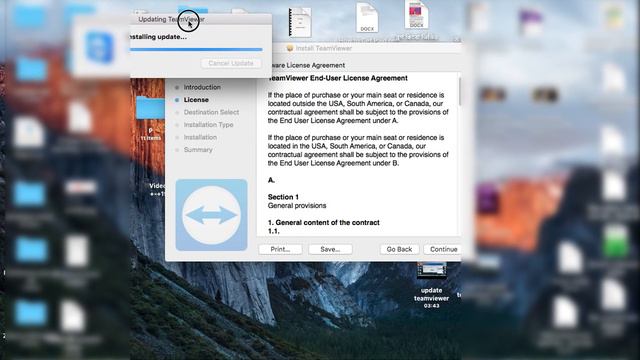Click the End-User License Agreement heading
The width and height of the screenshot is (640, 360).
coord(338,78)
